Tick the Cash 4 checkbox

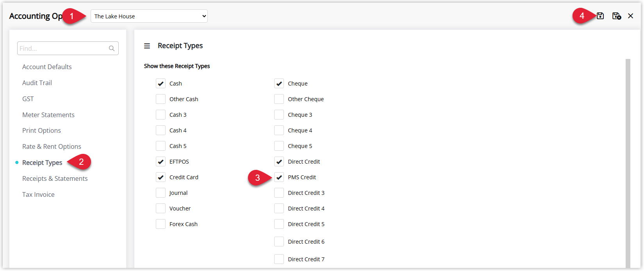pyautogui.click(x=161, y=130)
